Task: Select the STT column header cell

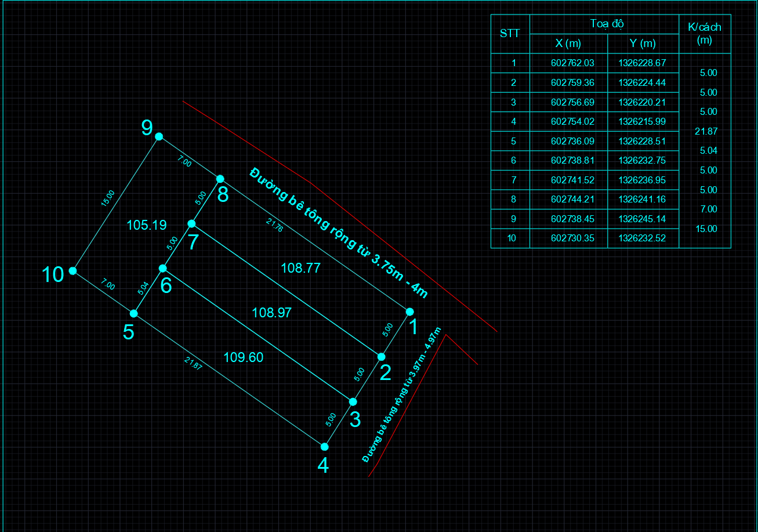Action: click(510, 34)
